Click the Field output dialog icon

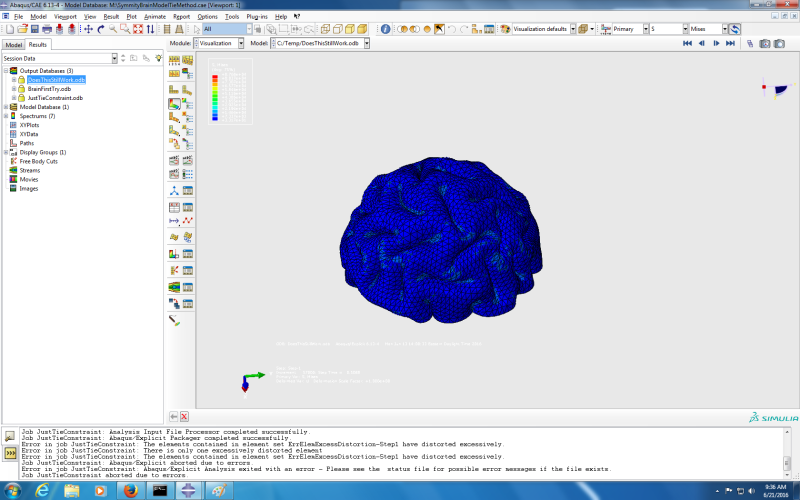pos(606,29)
